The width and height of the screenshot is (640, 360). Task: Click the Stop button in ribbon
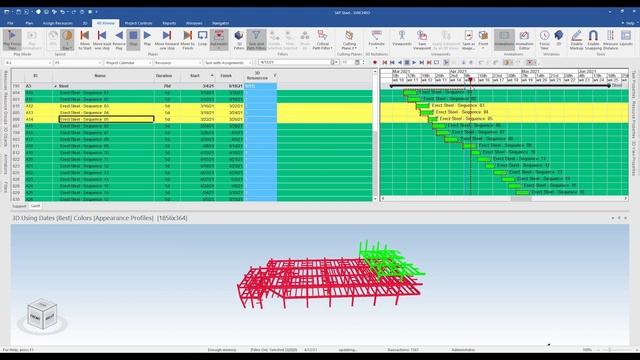click(x=133, y=40)
